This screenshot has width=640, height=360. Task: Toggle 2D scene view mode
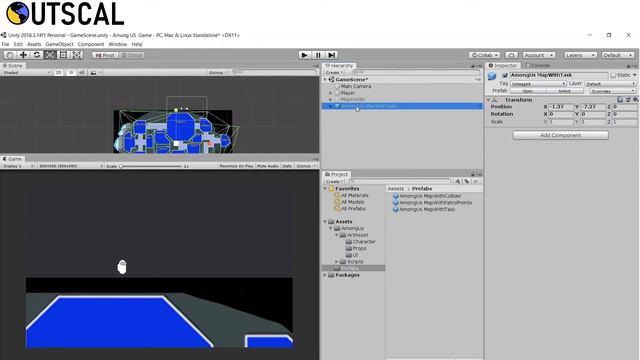[x=58, y=72]
